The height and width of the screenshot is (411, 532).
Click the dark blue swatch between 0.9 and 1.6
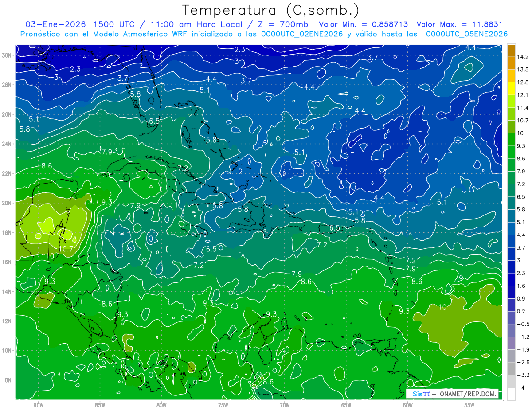[511, 292]
